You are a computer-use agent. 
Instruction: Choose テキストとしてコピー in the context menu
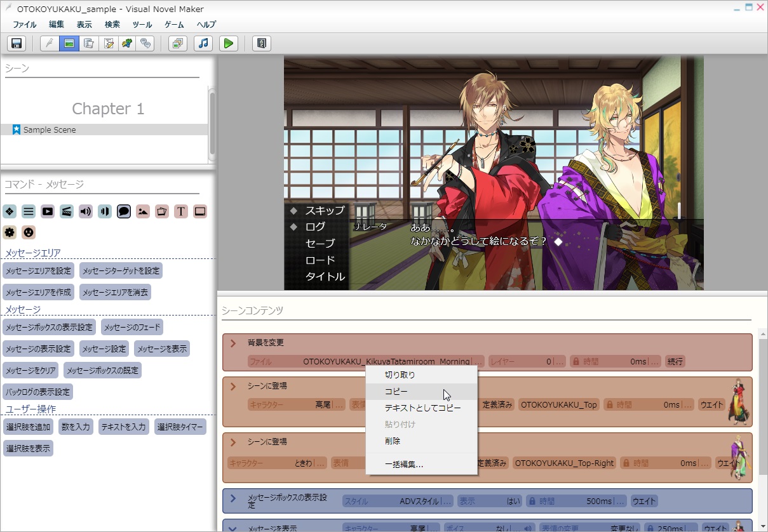point(421,408)
